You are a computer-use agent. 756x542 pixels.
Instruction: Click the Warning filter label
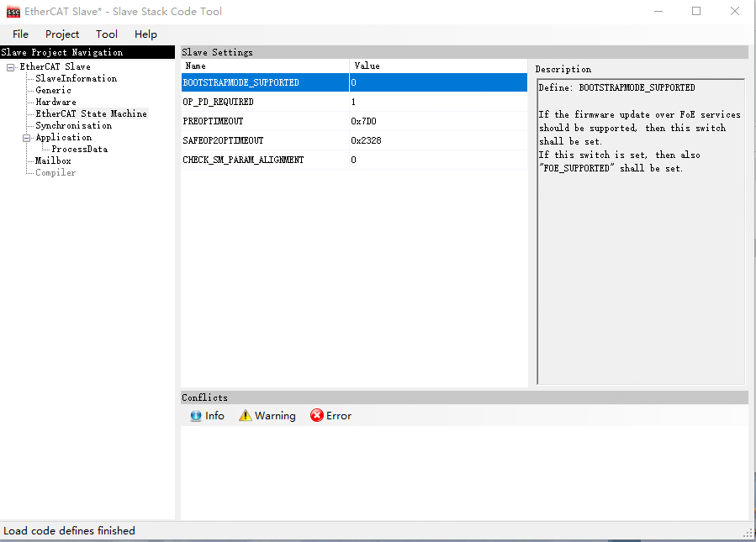coord(275,416)
